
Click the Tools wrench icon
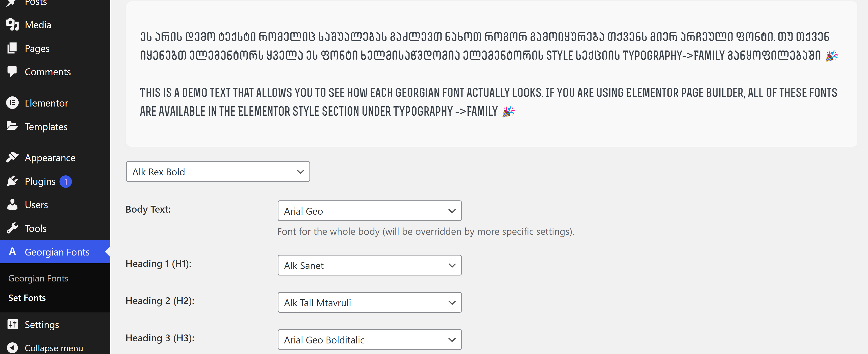[x=12, y=228]
